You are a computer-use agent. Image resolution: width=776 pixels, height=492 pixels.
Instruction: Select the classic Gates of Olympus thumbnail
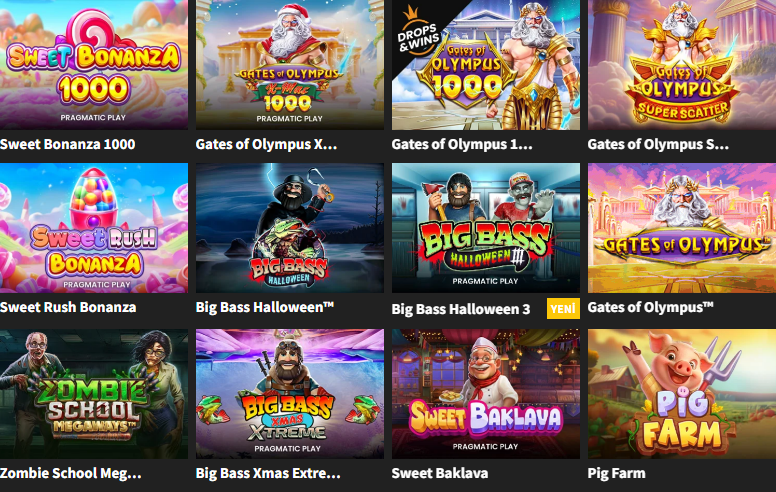(x=682, y=228)
